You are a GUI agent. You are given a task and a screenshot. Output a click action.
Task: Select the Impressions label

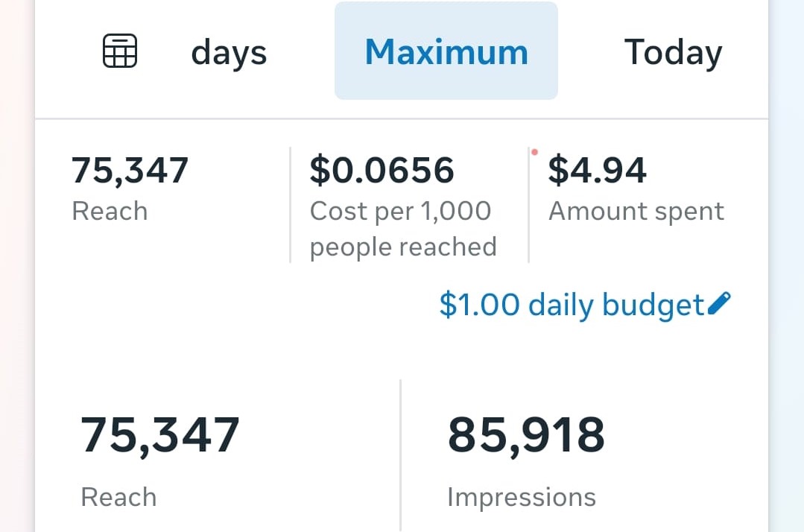pyautogui.click(x=522, y=497)
